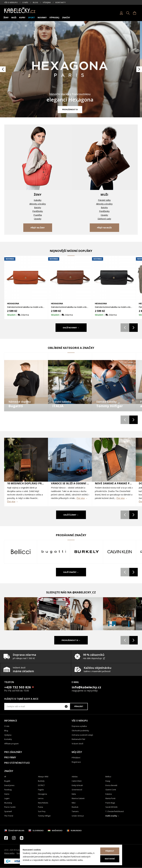This screenshot has height=868, width=142.
Task: Select SLOVENSKO country flag link
Action: click(36, 831)
